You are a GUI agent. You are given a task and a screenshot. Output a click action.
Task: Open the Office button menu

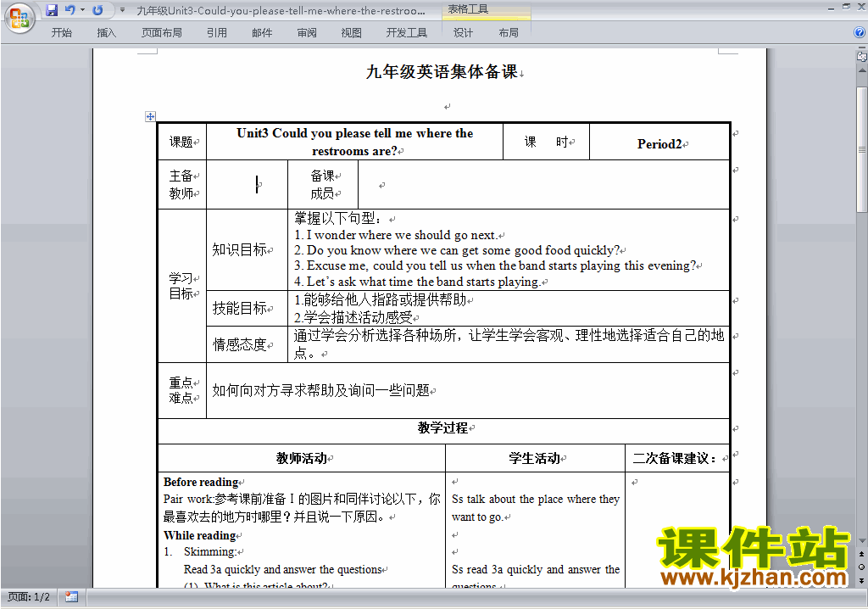point(19,19)
